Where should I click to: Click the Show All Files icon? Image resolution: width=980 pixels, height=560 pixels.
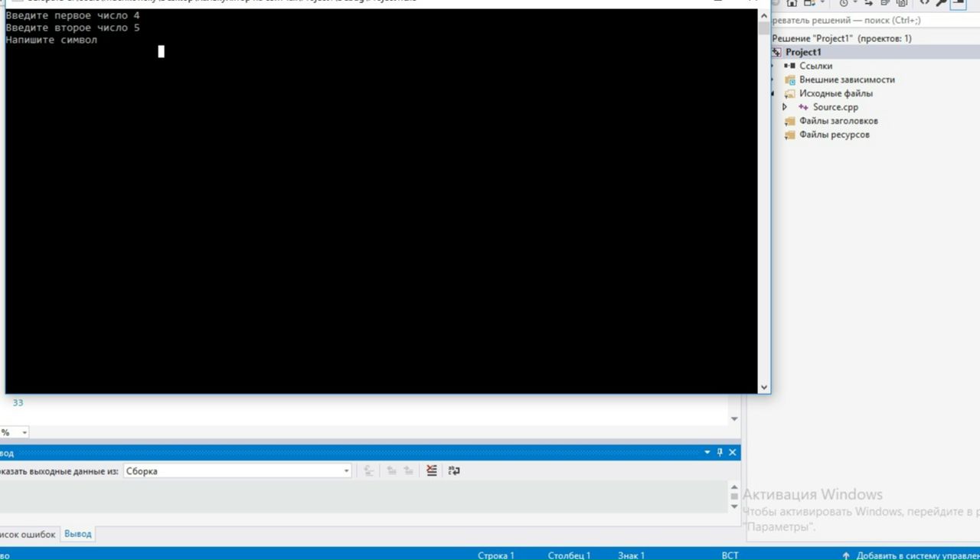(902, 3)
